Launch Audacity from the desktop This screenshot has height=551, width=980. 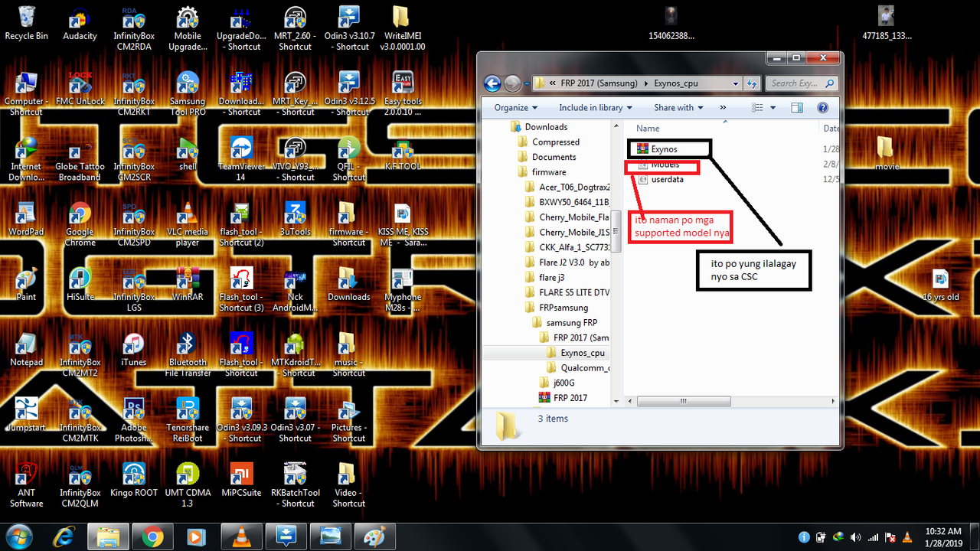[x=80, y=23]
